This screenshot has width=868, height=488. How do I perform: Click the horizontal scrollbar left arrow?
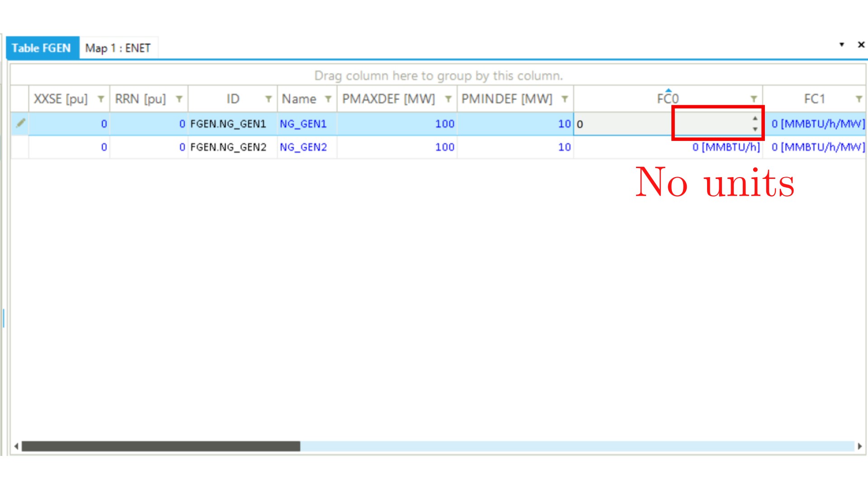coord(16,446)
